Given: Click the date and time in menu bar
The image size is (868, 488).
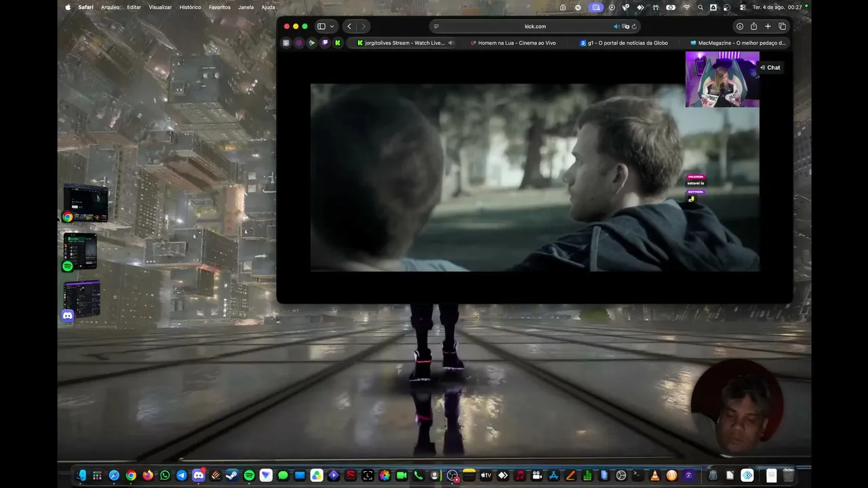Looking at the screenshot, I should coord(777,7).
